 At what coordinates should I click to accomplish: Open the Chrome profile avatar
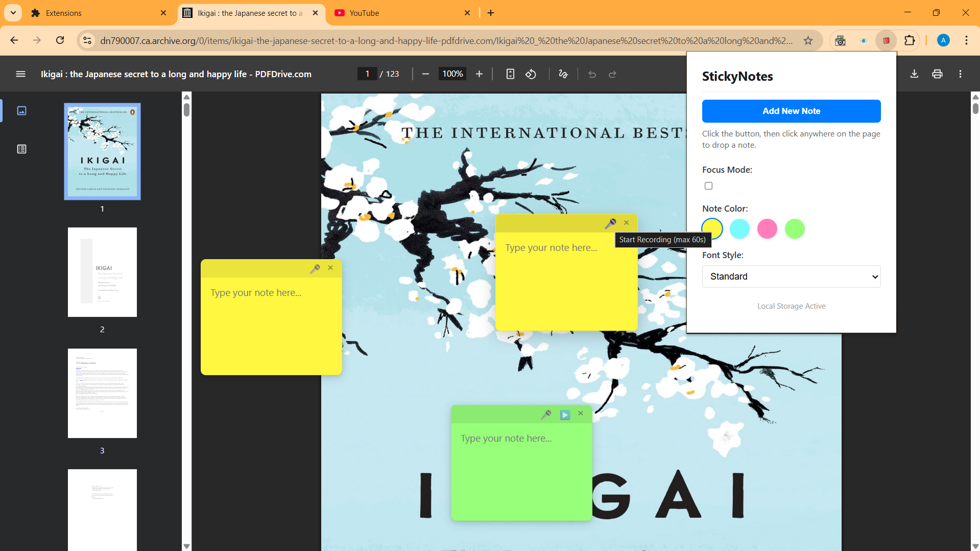(x=943, y=40)
